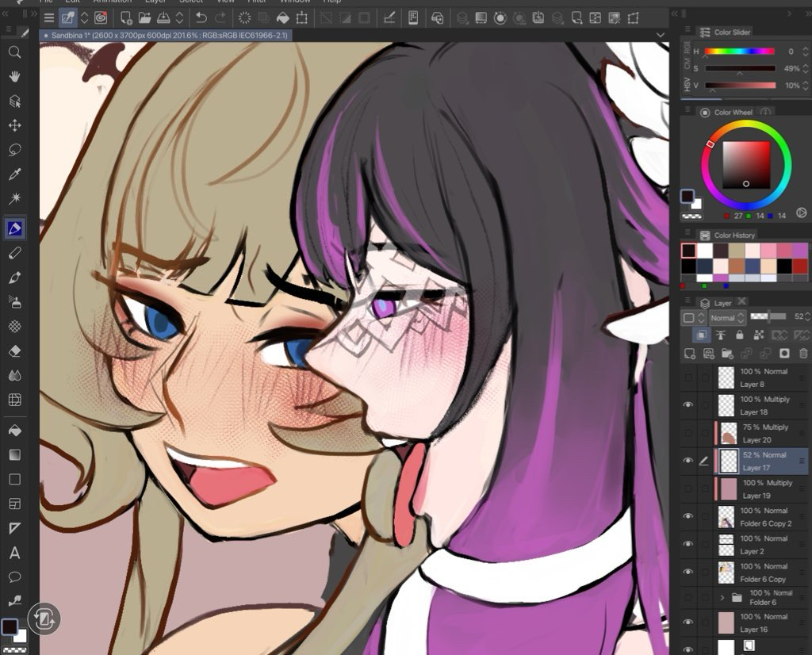Switch to the Color Slider panel tab
Viewport: 812px width, 655px height.
tap(731, 33)
